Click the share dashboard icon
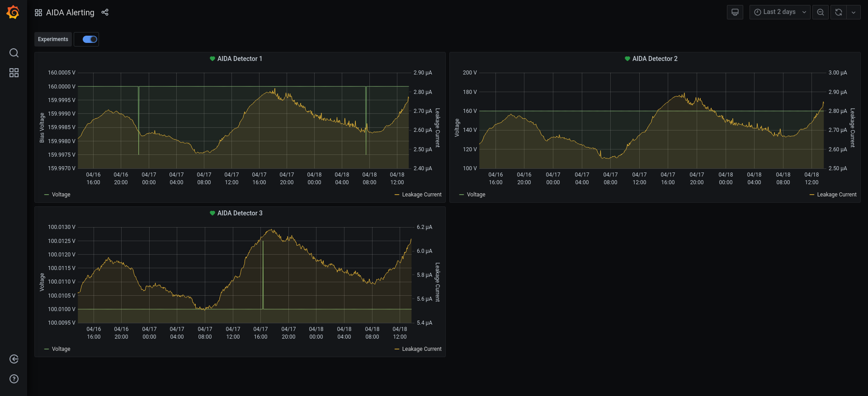Screen dimensions: 868x396 coord(105,12)
